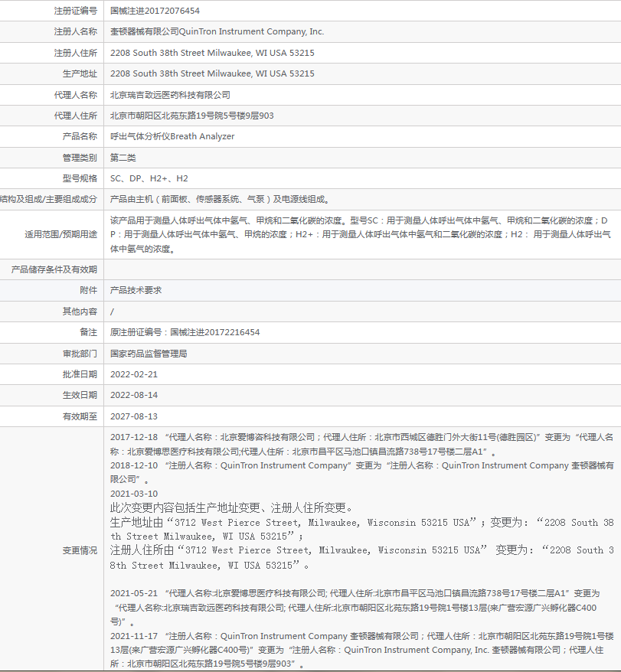The width and height of the screenshot is (621, 672).
Task: Select model list 'SC、DP、H2+、H2'
Action: click(x=149, y=178)
